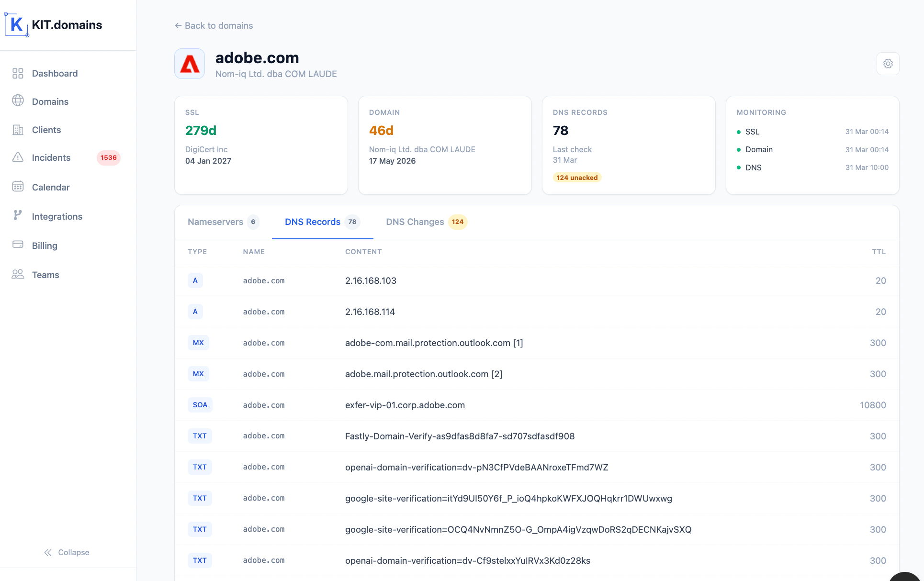The height and width of the screenshot is (581, 924).
Task: Click the 124 unacked badge
Action: (x=577, y=178)
